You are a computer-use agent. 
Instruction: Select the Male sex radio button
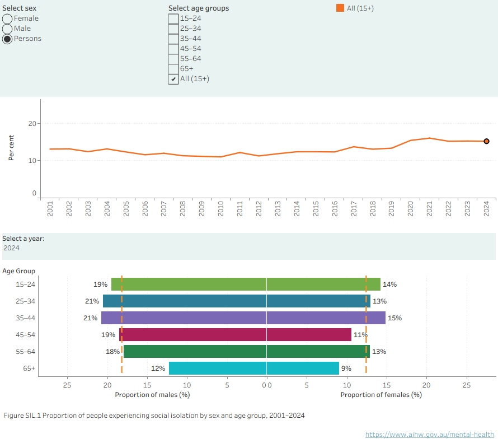pos(7,29)
